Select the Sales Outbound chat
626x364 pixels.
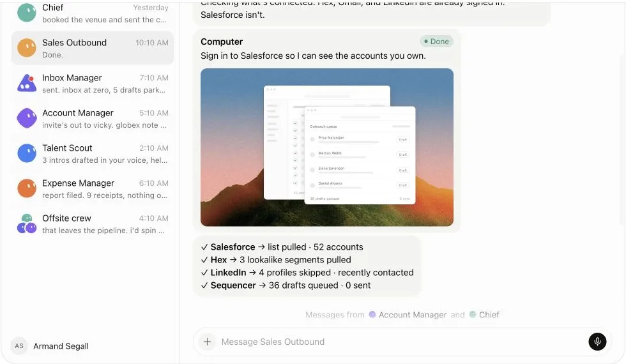click(93, 49)
